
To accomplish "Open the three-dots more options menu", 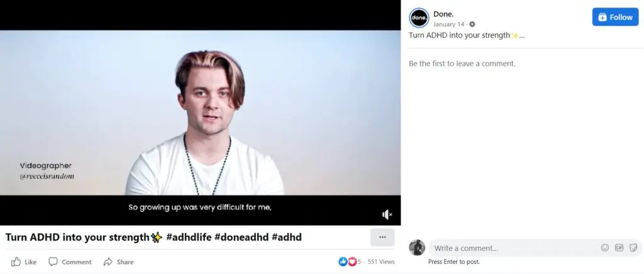I will pyautogui.click(x=382, y=237).
